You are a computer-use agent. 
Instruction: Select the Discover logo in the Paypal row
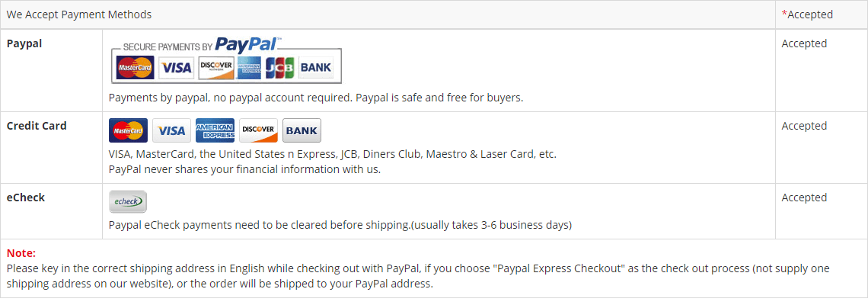pyautogui.click(x=215, y=68)
